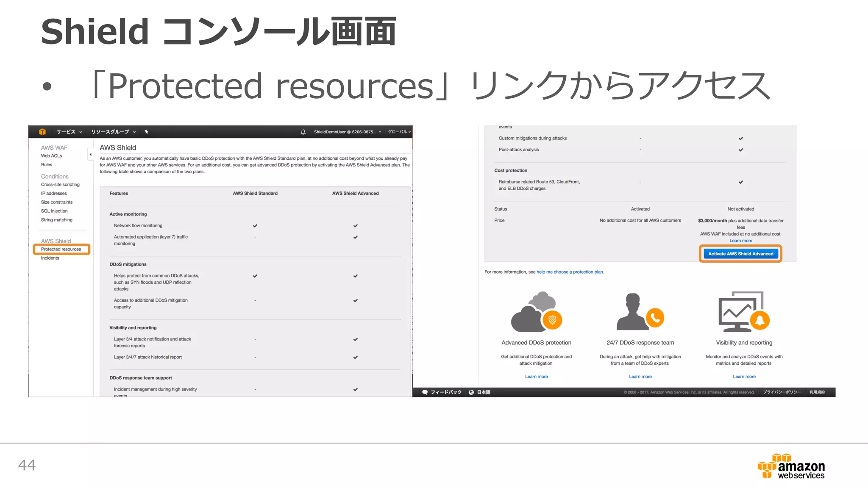
Task: Click Learn more under 24/7 DDoS response team
Action: pyautogui.click(x=640, y=377)
